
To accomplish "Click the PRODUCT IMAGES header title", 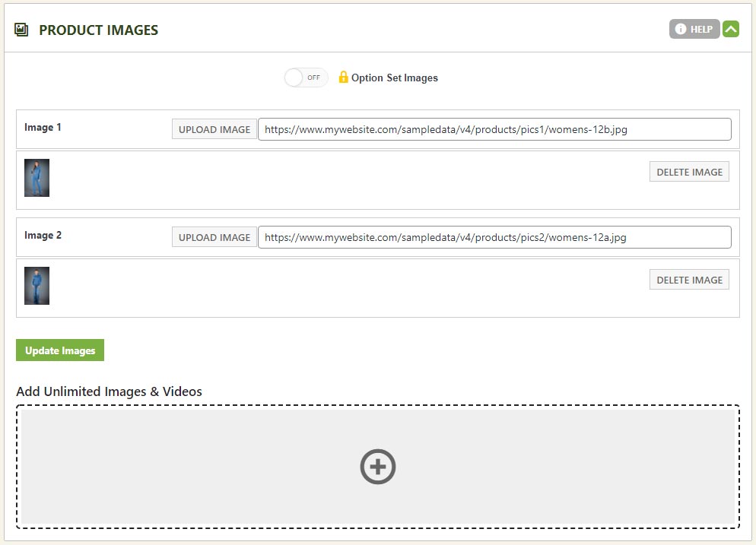I will click(x=99, y=30).
